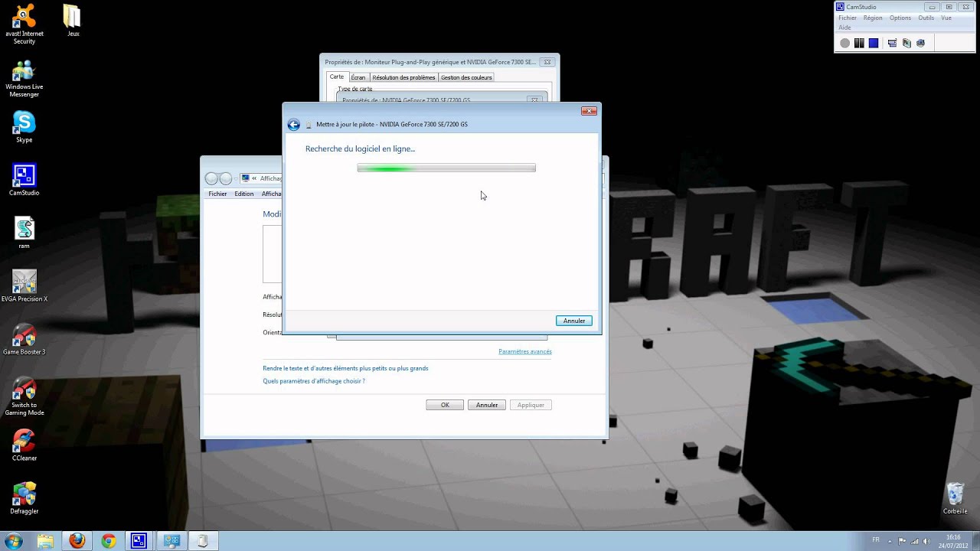Open Edition menu in the Affichage window

click(x=244, y=194)
